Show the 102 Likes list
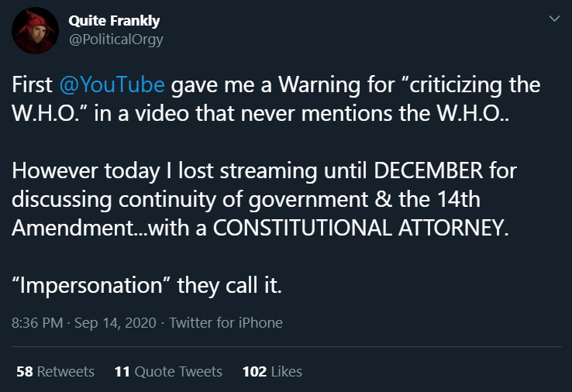Image resolution: width=572 pixels, height=392 pixels. [x=272, y=372]
